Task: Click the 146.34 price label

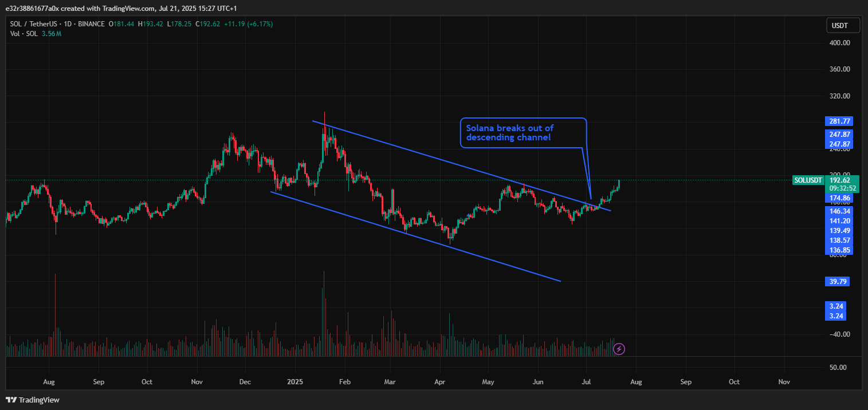Action: (x=839, y=211)
